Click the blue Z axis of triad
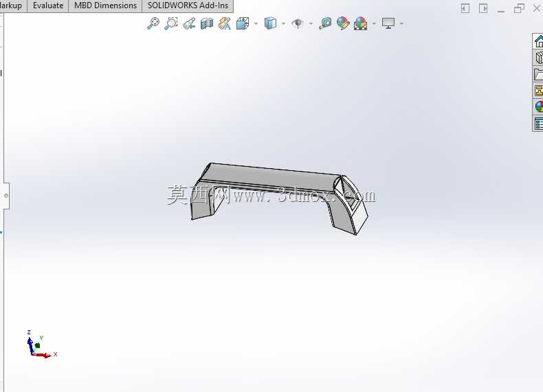 point(30,345)
